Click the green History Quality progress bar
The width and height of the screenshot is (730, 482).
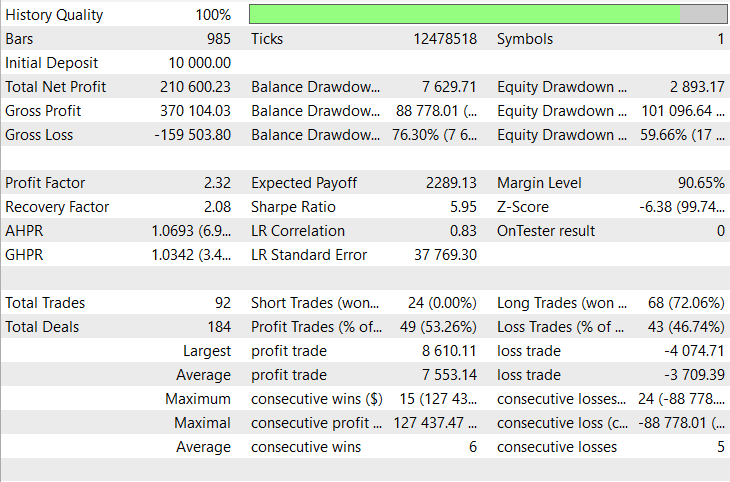[464, 14]
